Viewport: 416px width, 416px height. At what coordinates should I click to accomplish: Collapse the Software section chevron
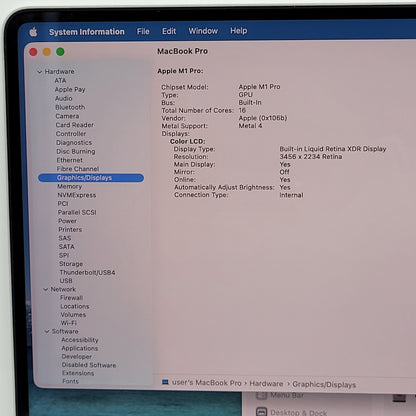tap(47, 331)
